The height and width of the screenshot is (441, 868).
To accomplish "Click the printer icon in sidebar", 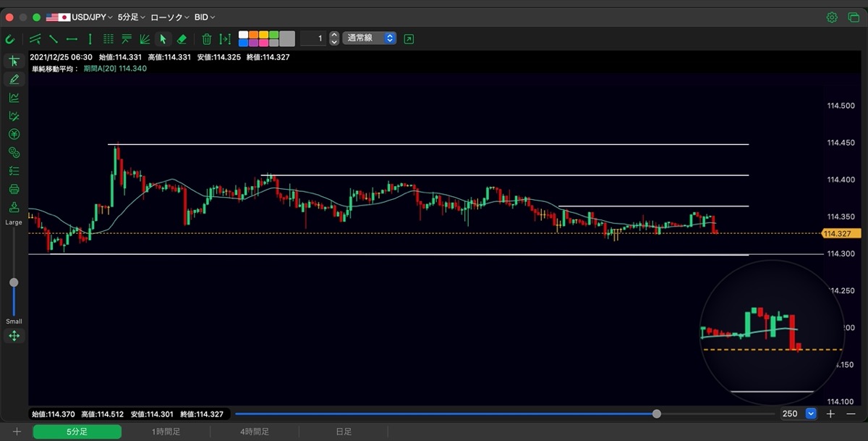I will click(14, 189).
